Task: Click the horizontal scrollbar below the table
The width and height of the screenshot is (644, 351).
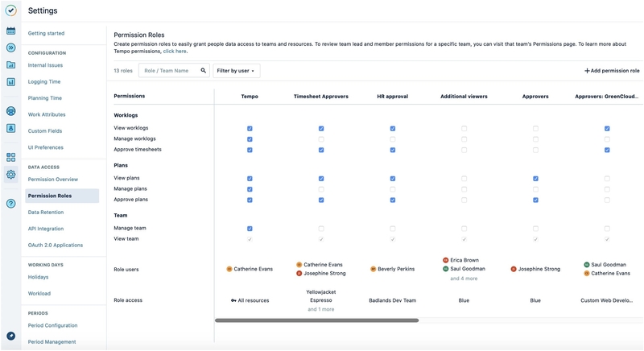Action: click(316, 320)
